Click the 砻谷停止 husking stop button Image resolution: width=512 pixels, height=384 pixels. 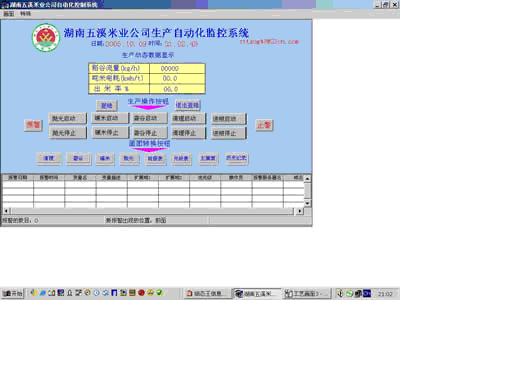[x=149, y=133]
